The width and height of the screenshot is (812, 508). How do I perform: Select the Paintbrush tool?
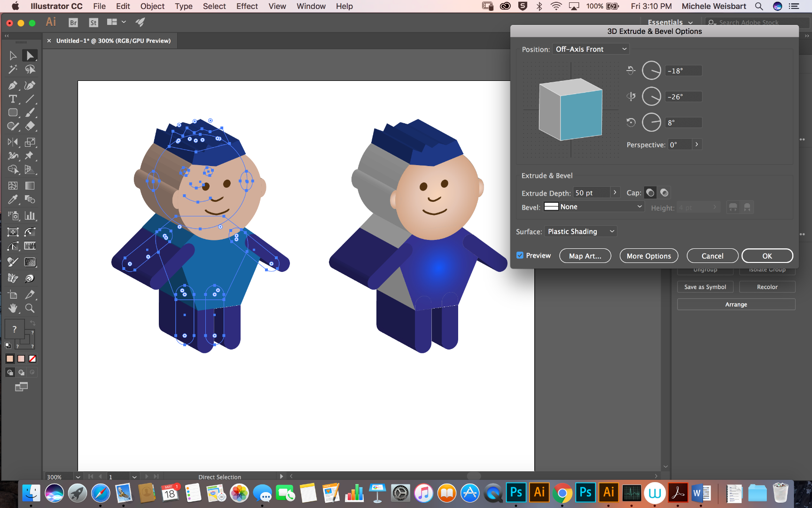click(x=30, y=113)
